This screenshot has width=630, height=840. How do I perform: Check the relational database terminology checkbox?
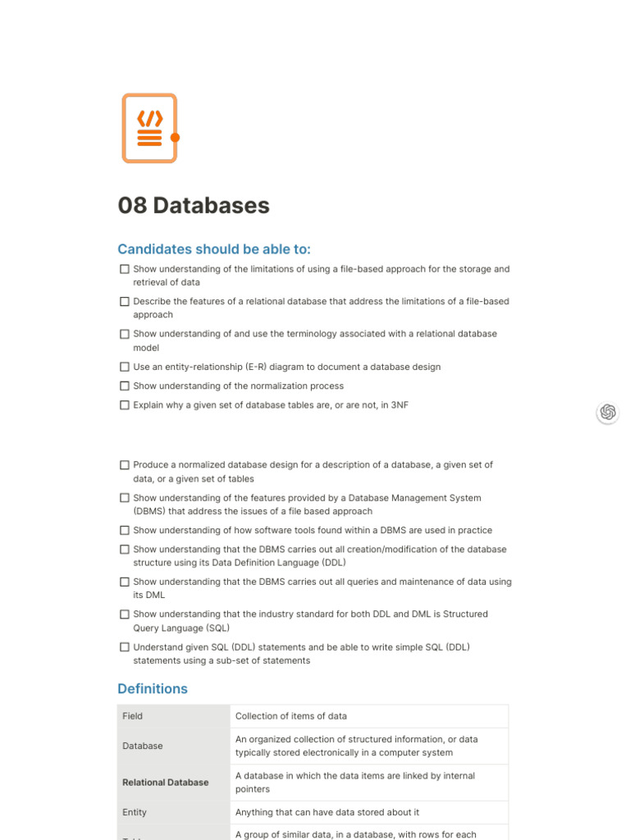coord(125,334)
